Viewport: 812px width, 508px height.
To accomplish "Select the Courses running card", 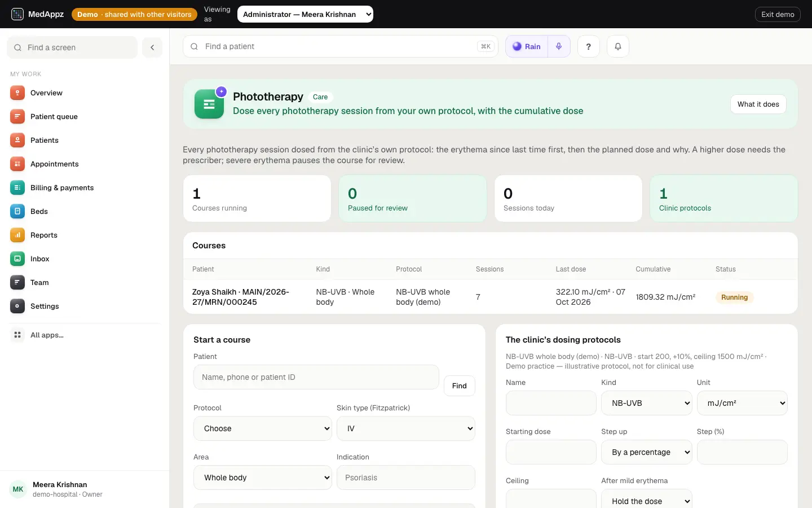I will (x=257, y=198).
